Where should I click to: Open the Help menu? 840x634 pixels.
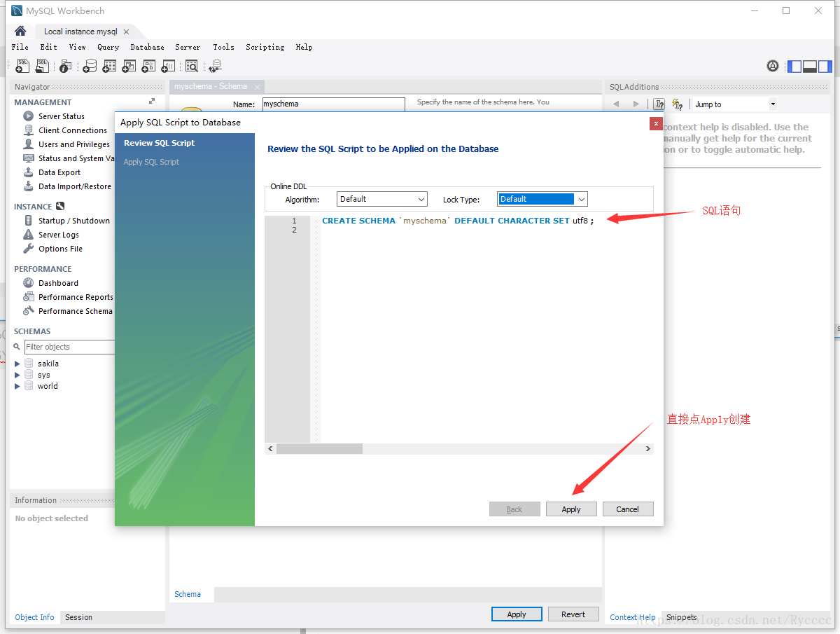(304, 47)
